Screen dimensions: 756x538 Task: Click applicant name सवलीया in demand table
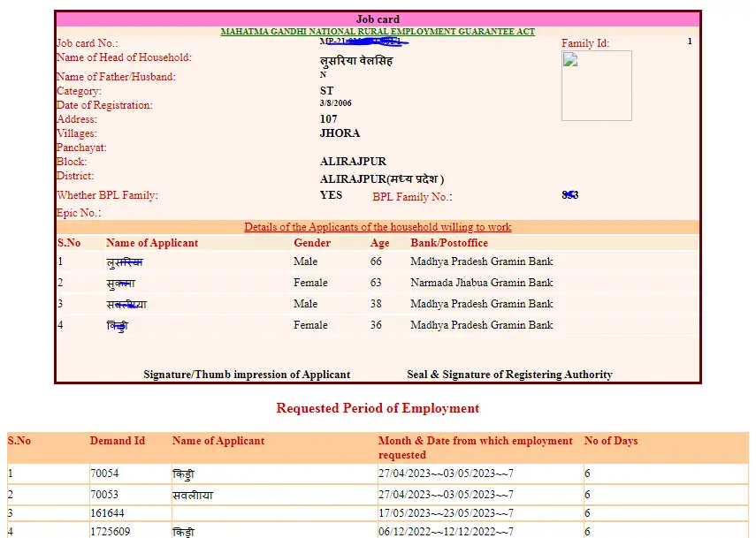click(x=193, y=495)
